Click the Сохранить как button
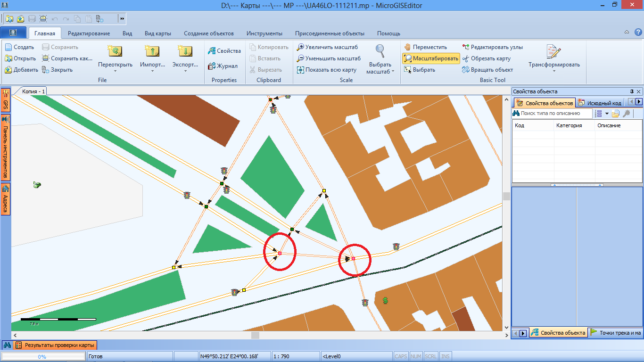This screenshot has height=362, width=644. click(67, 58)
